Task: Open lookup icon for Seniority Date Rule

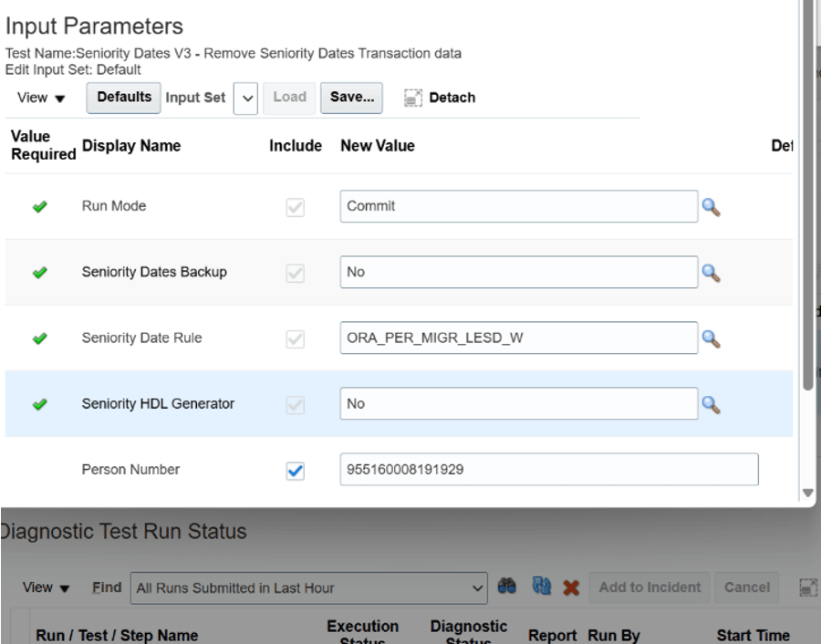Action: (x=711, y=338)
